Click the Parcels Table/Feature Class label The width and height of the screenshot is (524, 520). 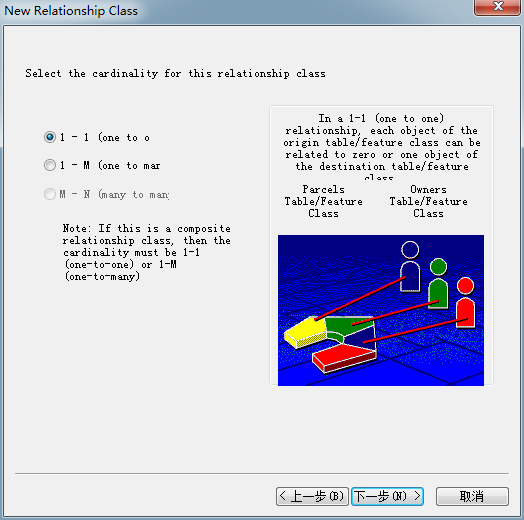(323, 201)
